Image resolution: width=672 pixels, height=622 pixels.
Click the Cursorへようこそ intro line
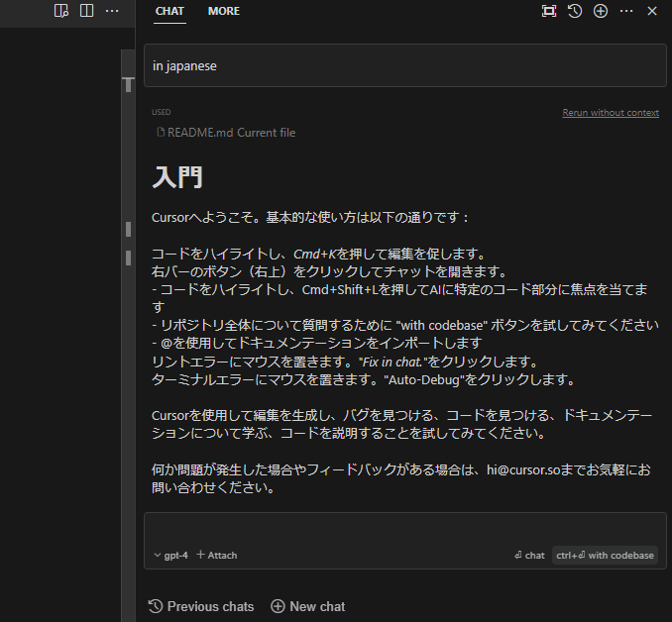(x=310, y=218)
